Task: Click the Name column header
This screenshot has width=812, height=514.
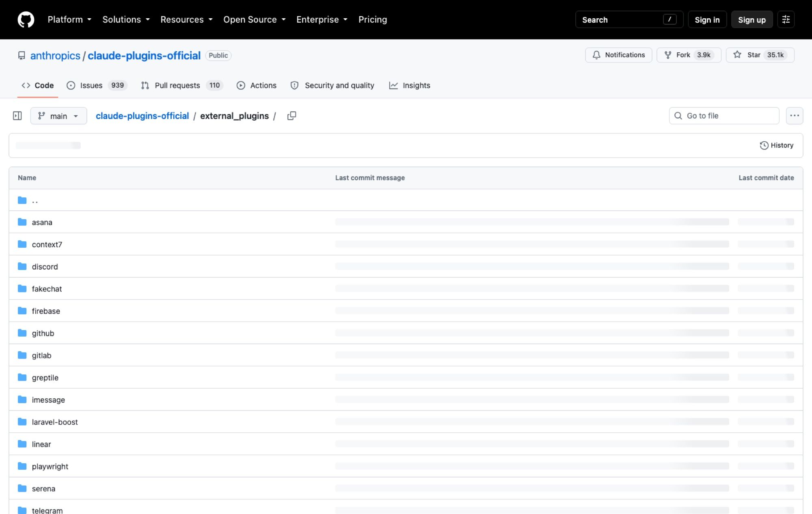Action: click(x=27, y=178)
